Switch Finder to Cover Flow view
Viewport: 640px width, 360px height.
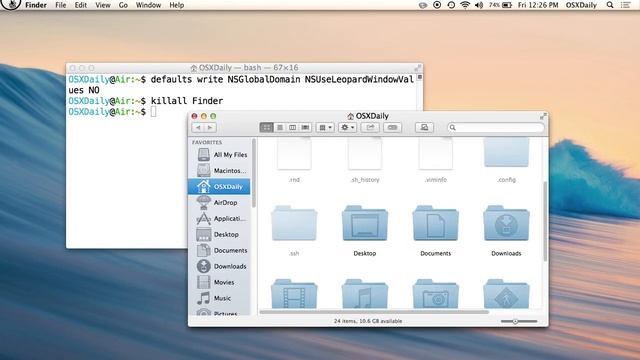pos(305,128)
